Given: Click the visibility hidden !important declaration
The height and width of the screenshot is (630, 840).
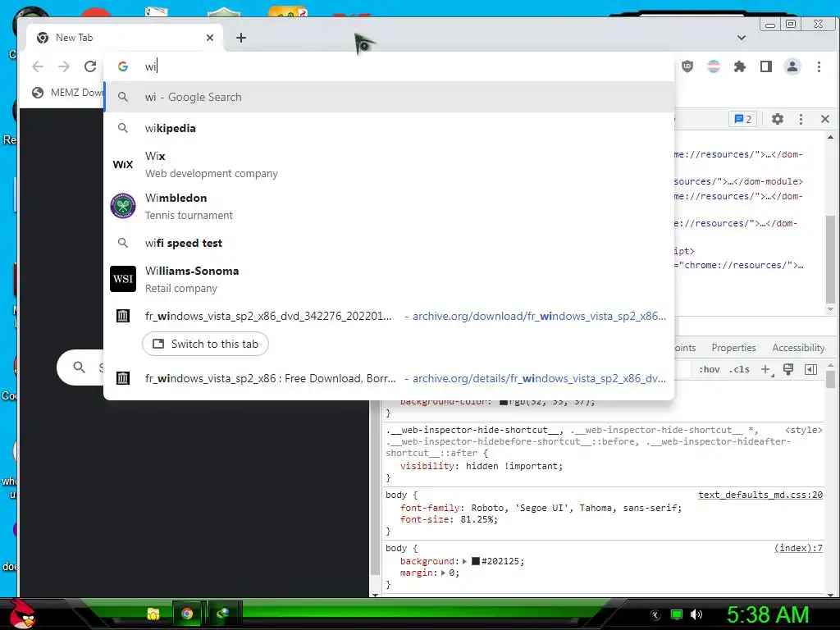Looking at the screenshot, I should coord(481,466).
